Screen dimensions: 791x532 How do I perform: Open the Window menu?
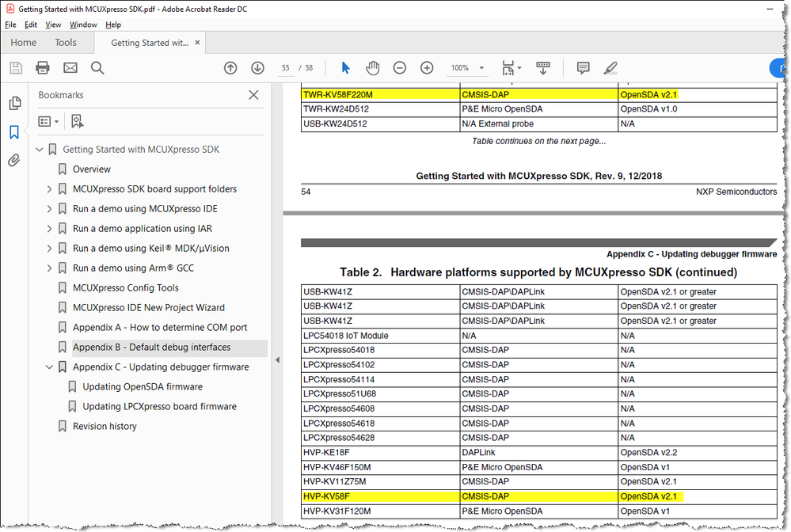pyautogui.click(x=83, y=25)
